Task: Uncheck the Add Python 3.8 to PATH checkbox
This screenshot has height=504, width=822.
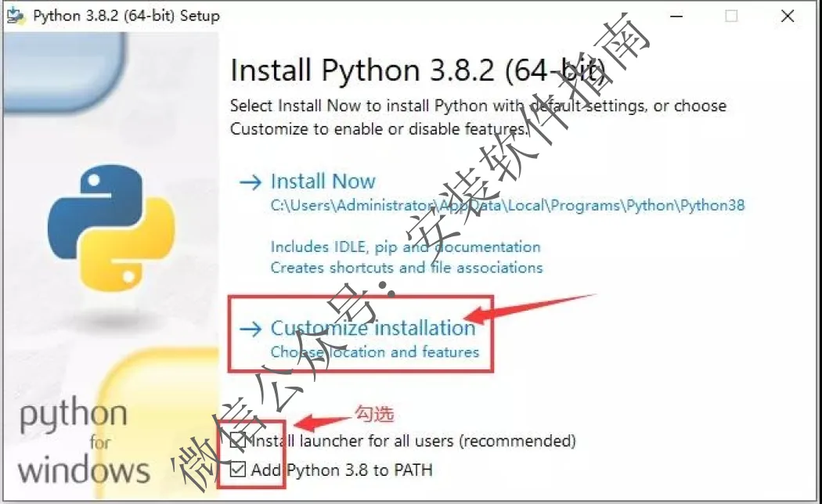Action: click(x=237, y=470)
